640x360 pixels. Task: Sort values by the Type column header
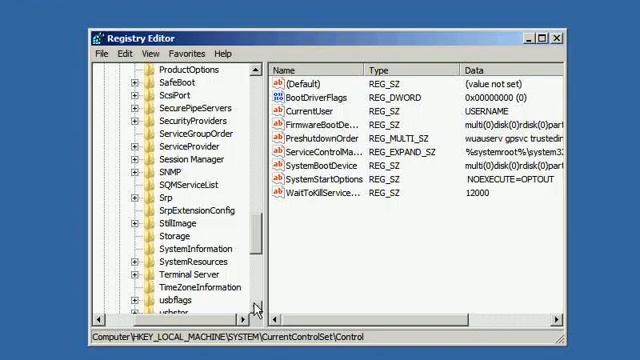point(411,70)
